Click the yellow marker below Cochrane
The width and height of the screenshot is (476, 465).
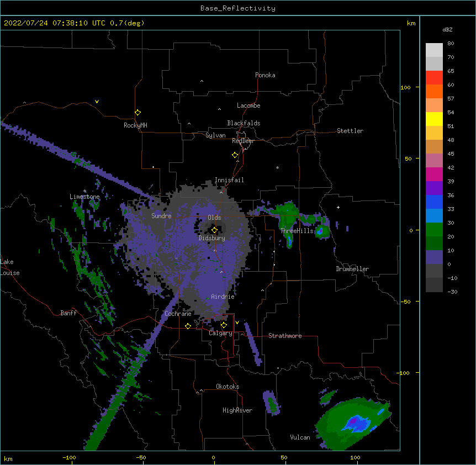pyautogui.click(x=188, y=326)
